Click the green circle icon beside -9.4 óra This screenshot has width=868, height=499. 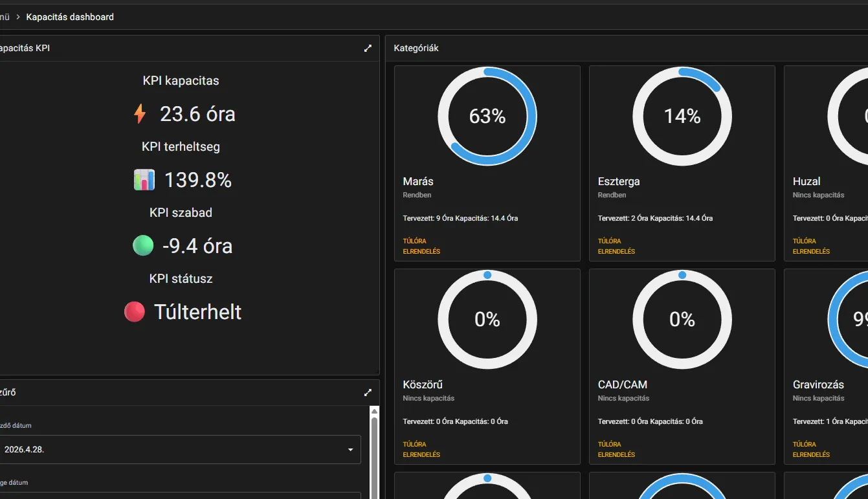point(143,246)
